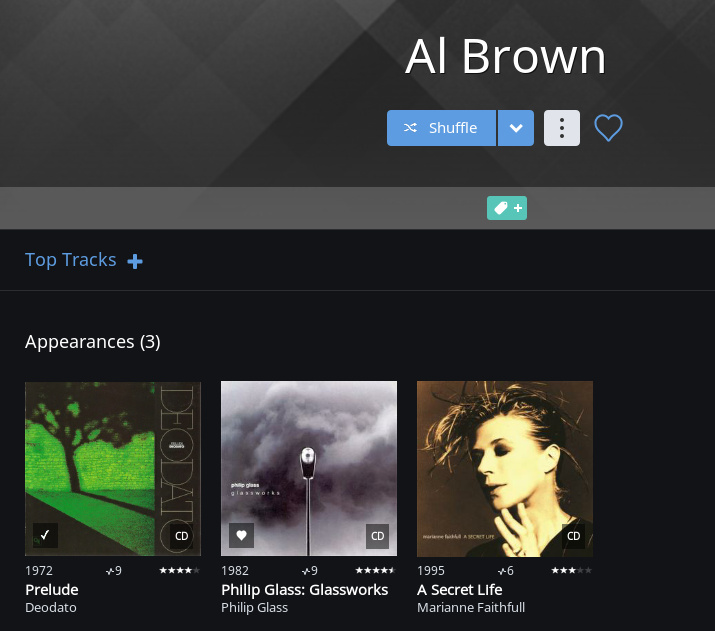Open the dropdown arrow beside Shuffle
Image resolution: width=715 pixels, height=631 pixels.
516,128
